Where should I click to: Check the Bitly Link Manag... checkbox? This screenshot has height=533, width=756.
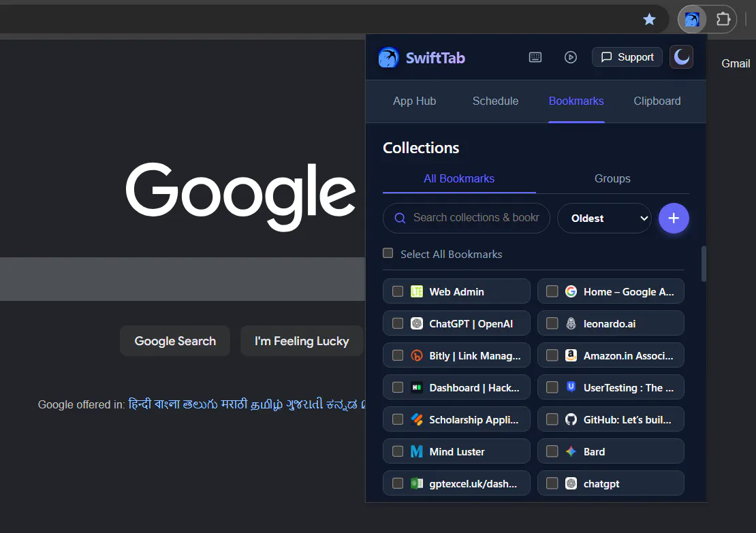(397, 355)
